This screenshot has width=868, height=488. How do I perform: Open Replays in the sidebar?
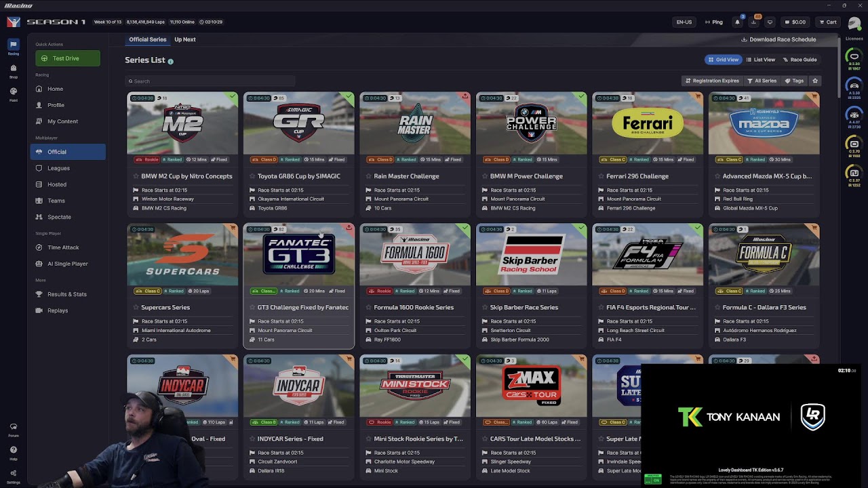pos(68,310)
